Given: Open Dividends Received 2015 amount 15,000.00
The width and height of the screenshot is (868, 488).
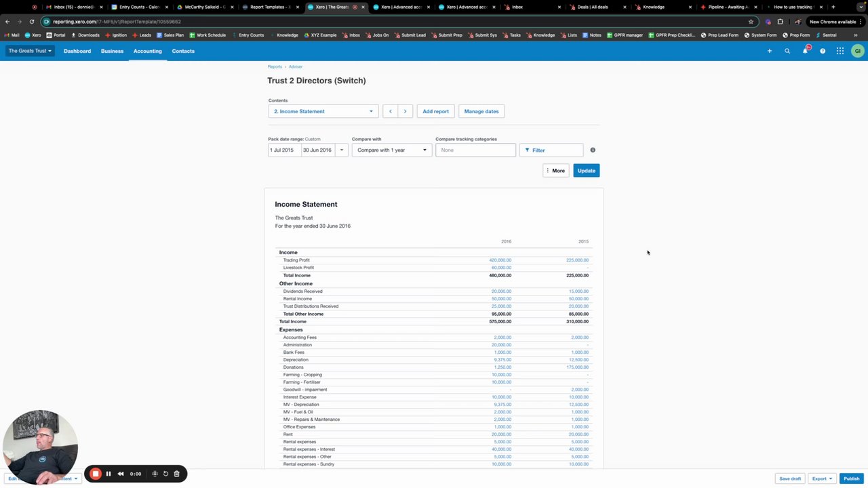Looking at the screenshot, I should [x=578, y=291].
